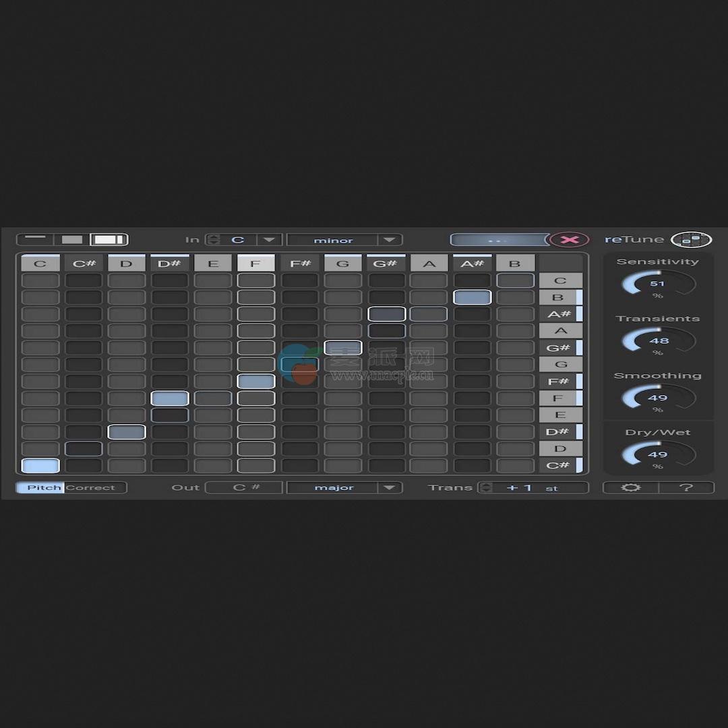The height and width of the screenshot is (728, 728).
Task: Click the highlighted cell mapping C to C#
Action: point(40,465)
